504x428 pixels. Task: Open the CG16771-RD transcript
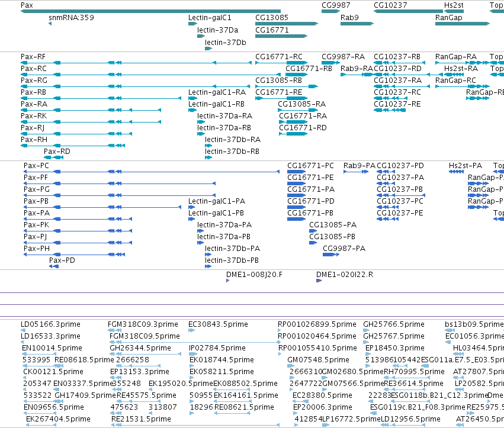pyautogui.click(x=303, y=128)
